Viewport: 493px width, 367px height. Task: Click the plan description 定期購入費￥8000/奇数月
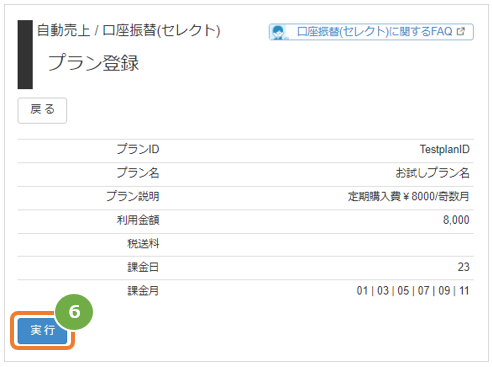(408, 196)
